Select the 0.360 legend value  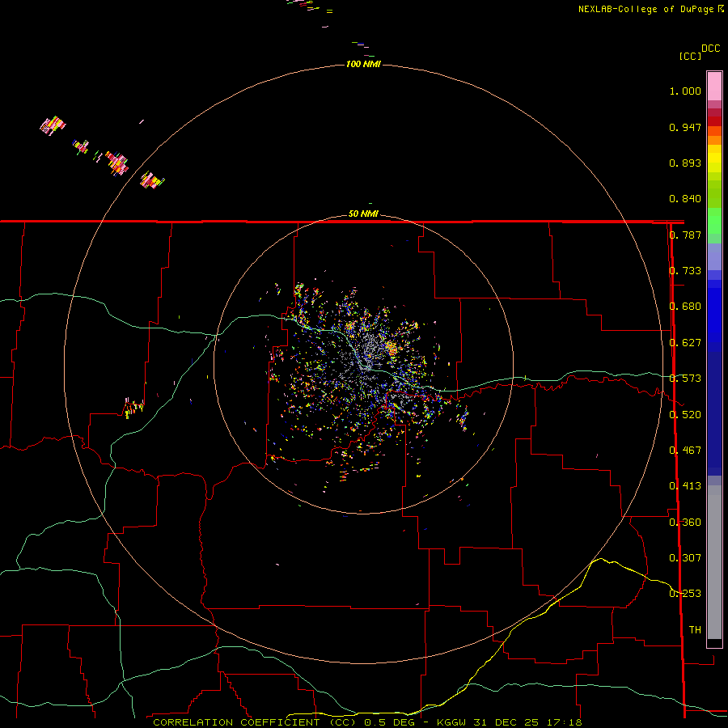[x=685, y=522]
